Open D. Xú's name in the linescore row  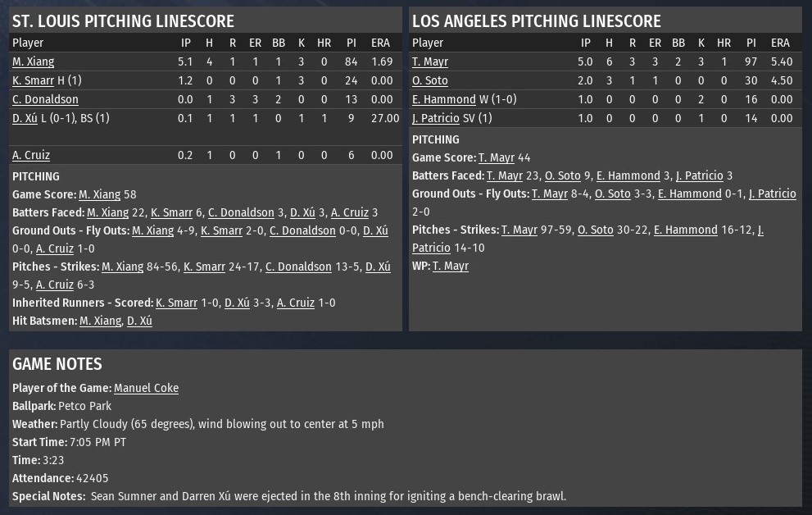[25, 118]
